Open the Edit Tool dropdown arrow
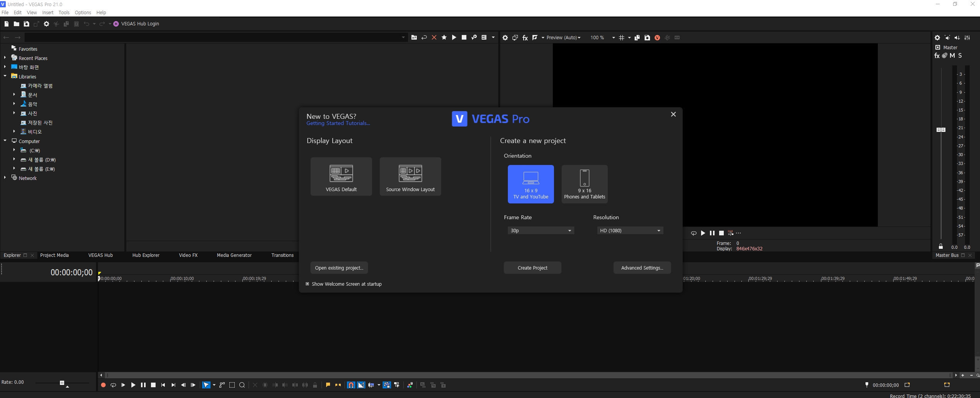This screenshot has height=398, width=980. [214, 385]
